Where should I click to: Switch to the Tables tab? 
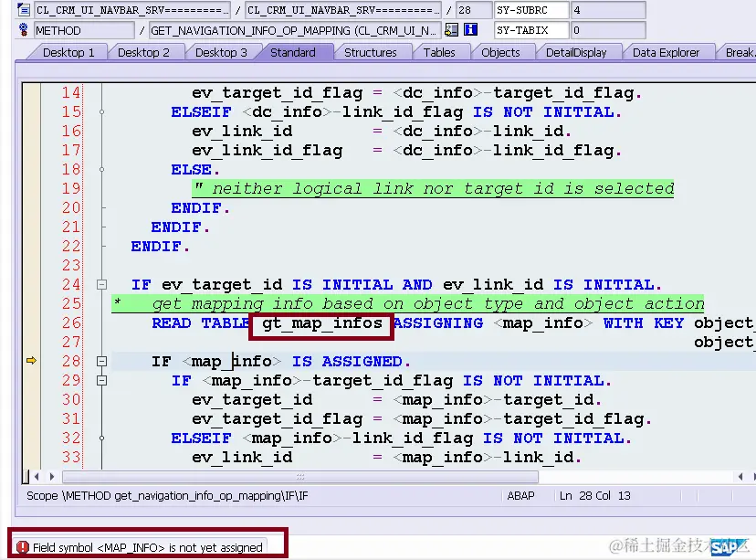(439, 52)
